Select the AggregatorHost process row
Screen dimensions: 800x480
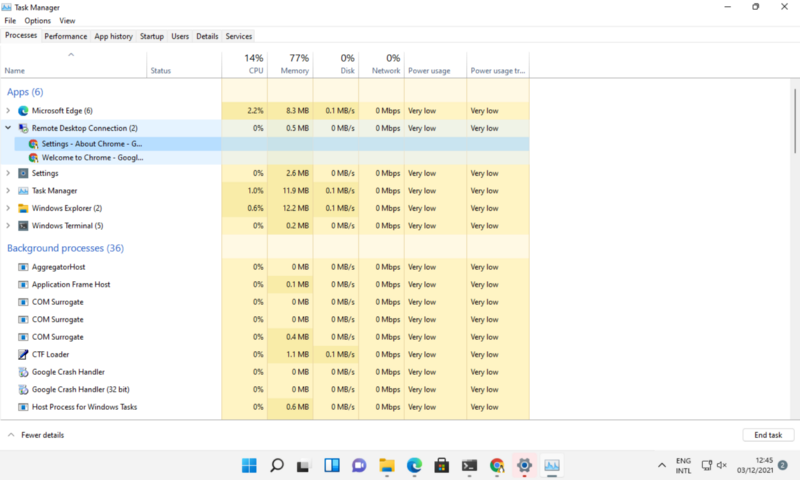tap(264, 267)
